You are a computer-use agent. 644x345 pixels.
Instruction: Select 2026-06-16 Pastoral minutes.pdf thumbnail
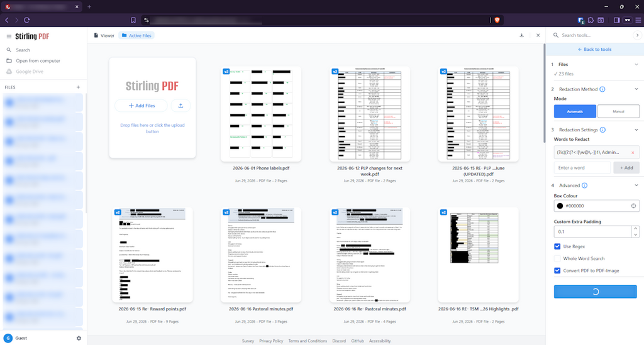(x=261, y=255)
